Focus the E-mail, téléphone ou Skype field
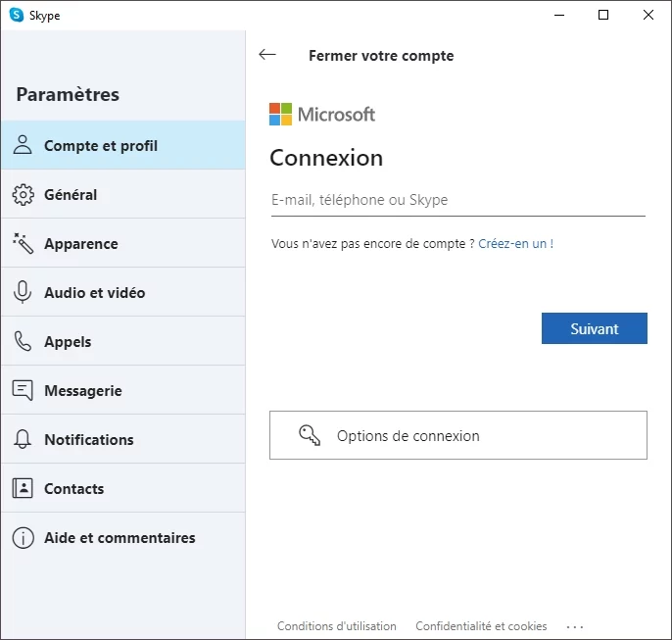Image resolution: width=672 pixels, height=640 pixels. [458, 200]
